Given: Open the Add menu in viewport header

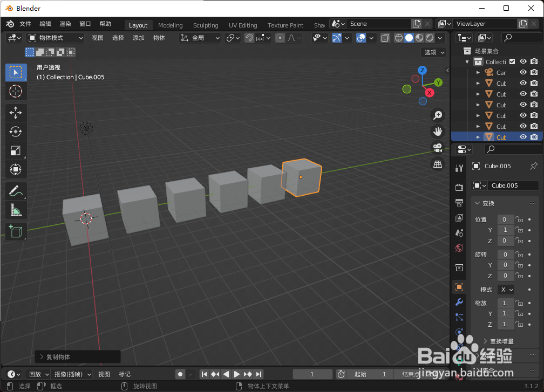Looking at the screenshot, I should coord(138,38).
